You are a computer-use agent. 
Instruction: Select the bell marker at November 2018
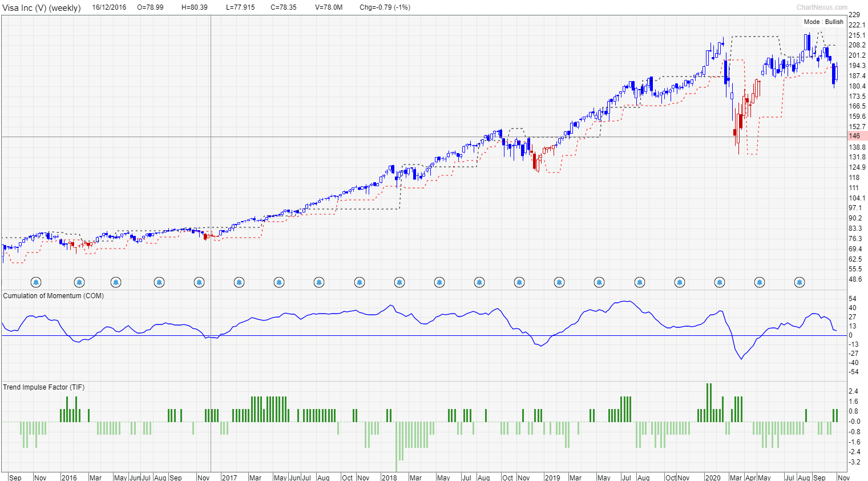point(519,282)
